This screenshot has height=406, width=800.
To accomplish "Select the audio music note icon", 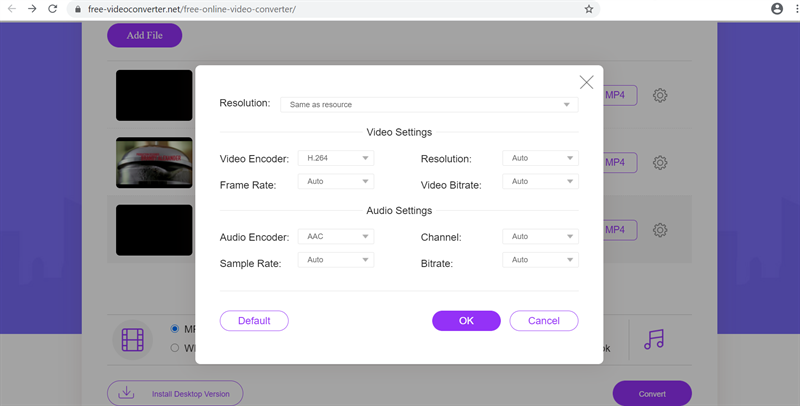I will click(654, 339).
